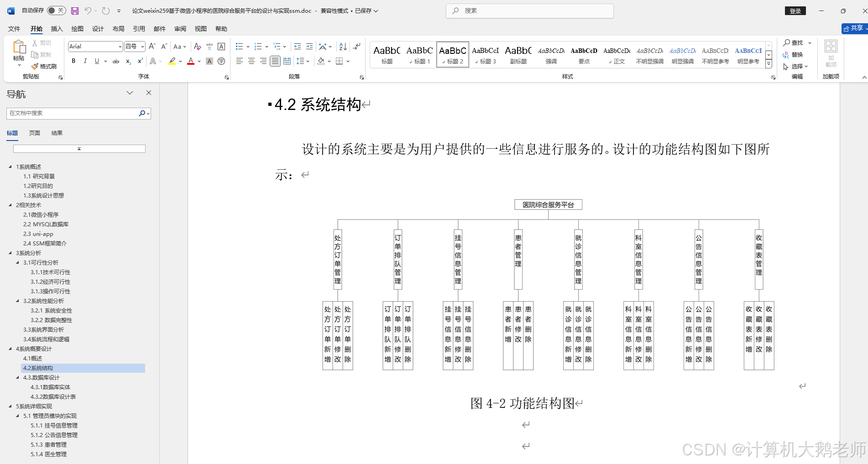Increase paragraph indent
Screen dimensions: 868x464
[309, 46]
